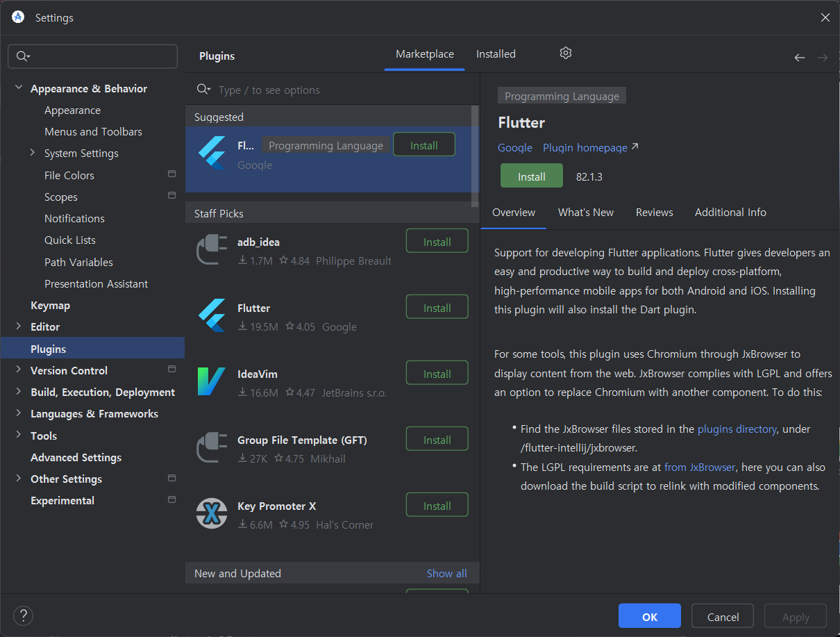Viewport: 840px width, 637px height.
Task: Click project-level icon next to File Colors
Action: 171,174
